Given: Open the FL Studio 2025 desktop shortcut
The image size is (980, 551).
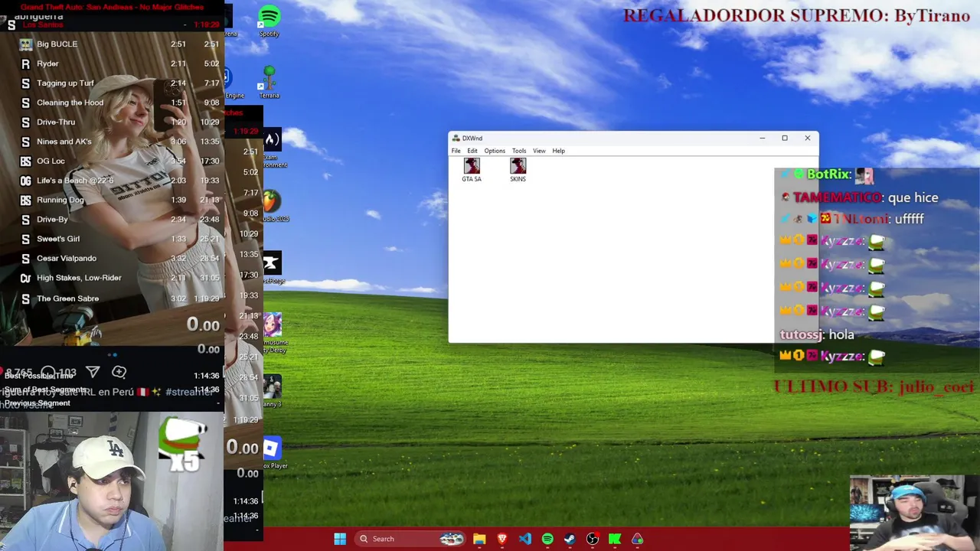Looking at the screenshot, I should [x=271, y=206].
